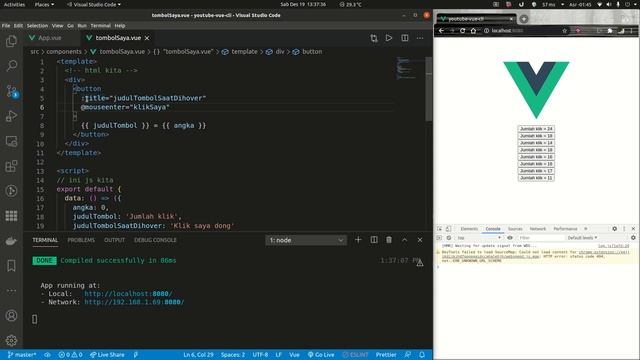Switch to DevTools Network tab

538,229
